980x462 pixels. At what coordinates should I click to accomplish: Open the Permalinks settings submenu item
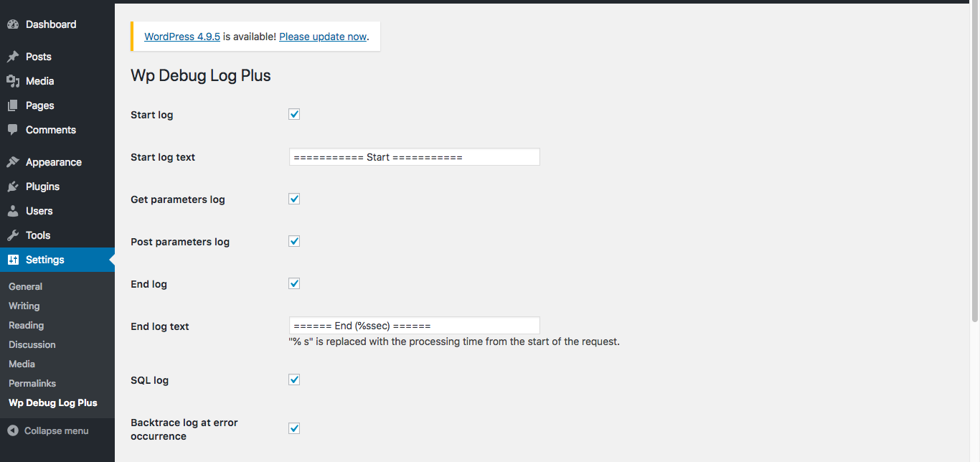(32, 383)
